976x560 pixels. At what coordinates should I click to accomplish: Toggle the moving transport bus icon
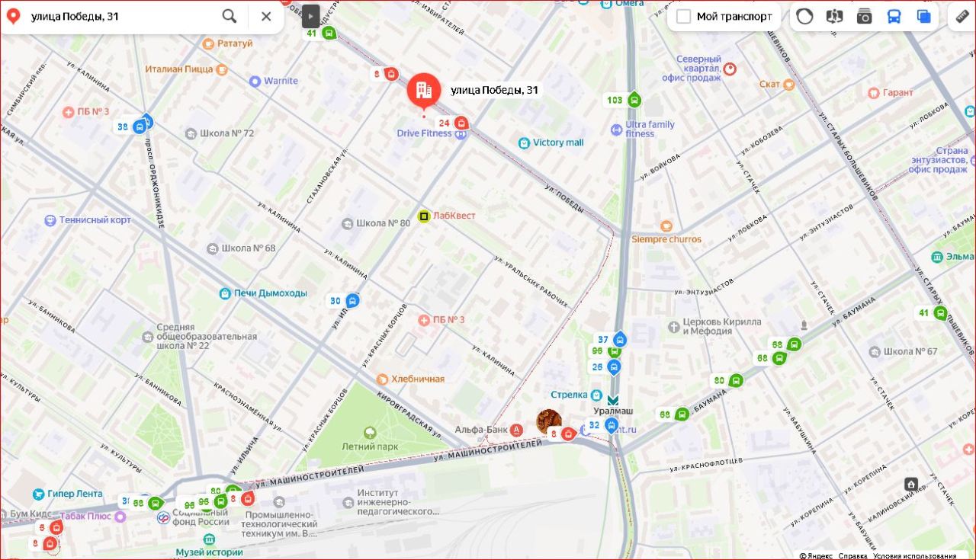894,16
